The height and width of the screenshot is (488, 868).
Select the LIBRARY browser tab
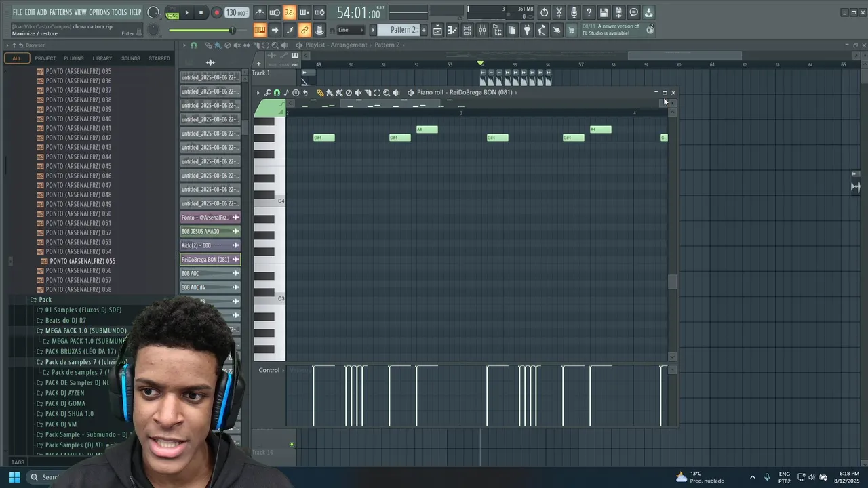click(102, 58)
